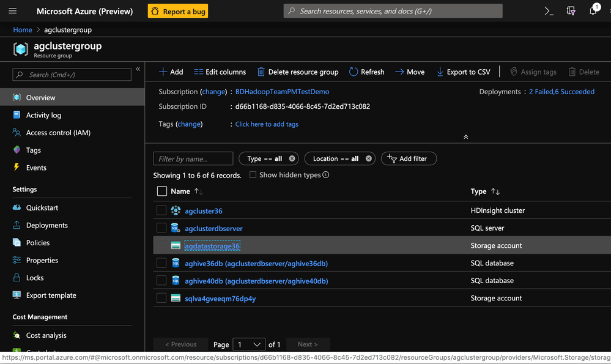
Task: Sort by Type column arrows
Action: point(495,191)
